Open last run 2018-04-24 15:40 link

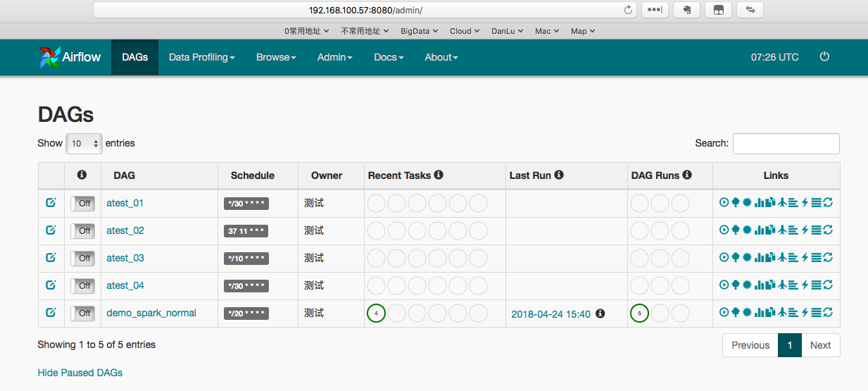tap(551, 314)
